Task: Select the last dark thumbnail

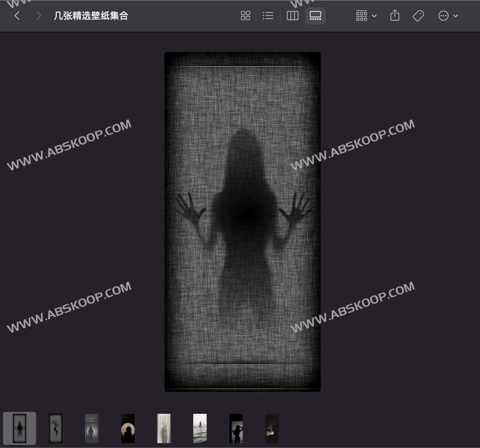Action: coord(272,428)
